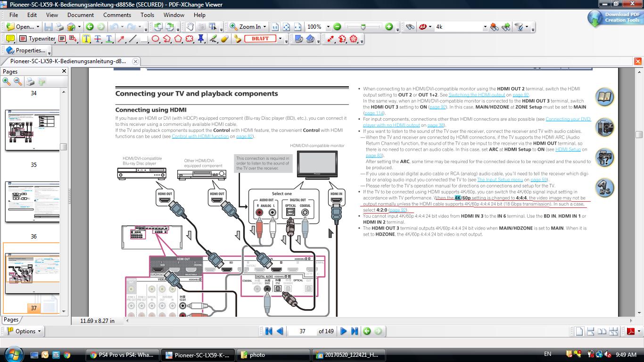Image resolution: width=644 pixels, height=362 pixels.
Task: Open 'The Input Setup menu' link
Action: point(500,180)
